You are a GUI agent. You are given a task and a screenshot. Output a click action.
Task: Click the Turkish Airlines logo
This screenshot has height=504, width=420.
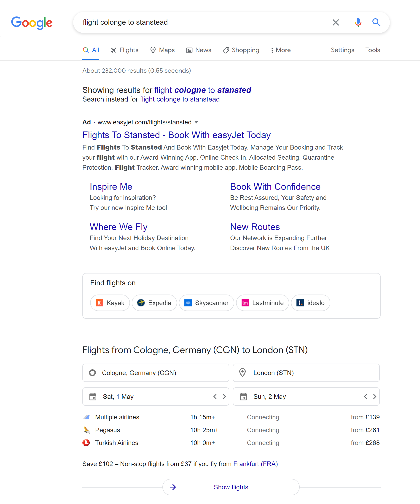click(x=86, y=443)
